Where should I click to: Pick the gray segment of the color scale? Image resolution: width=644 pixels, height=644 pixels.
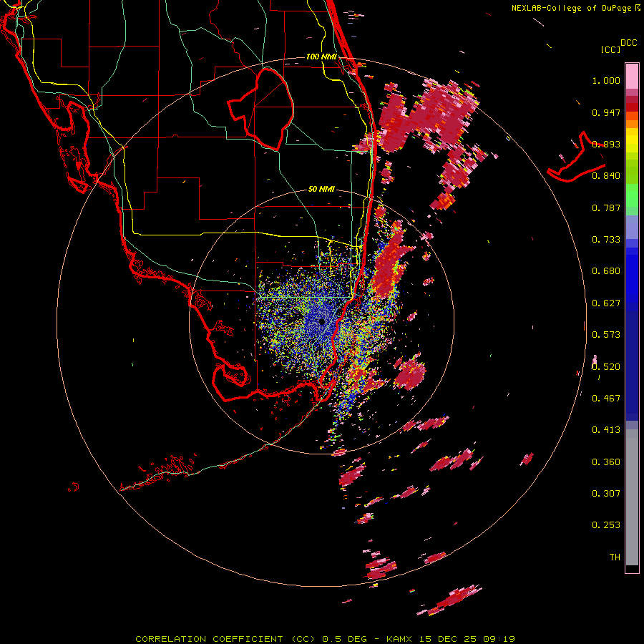coord(632,497)
